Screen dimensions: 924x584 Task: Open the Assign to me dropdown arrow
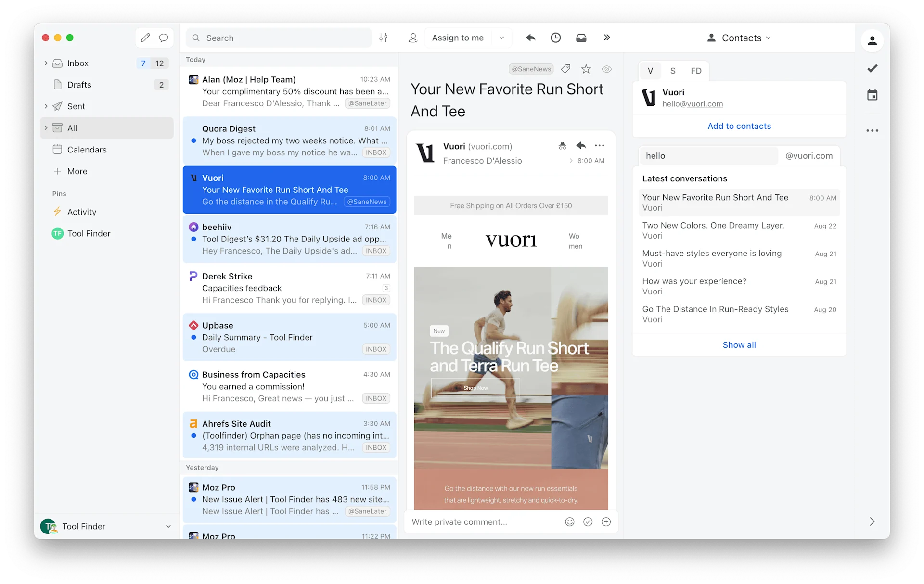tap(501, 38)
